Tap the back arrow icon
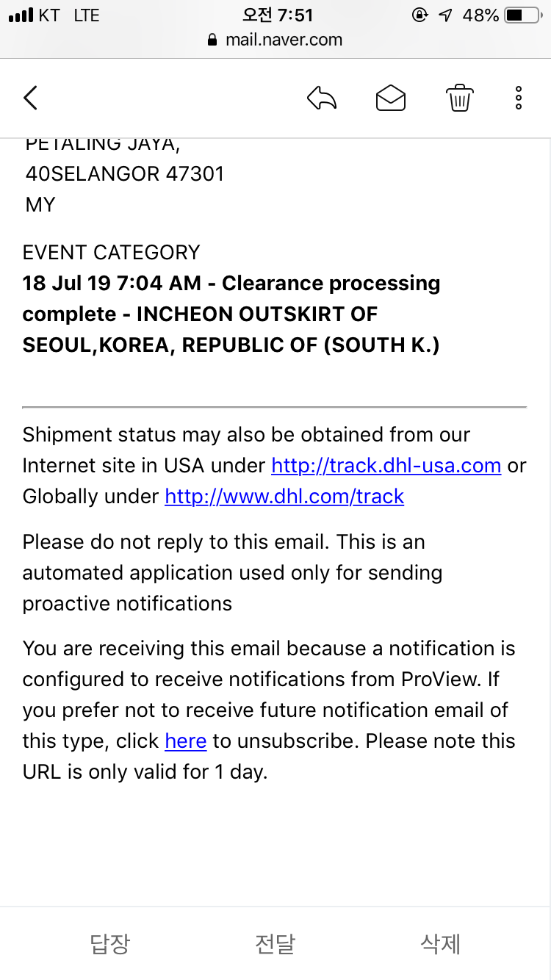551x980 pixels. click(30, 98)
